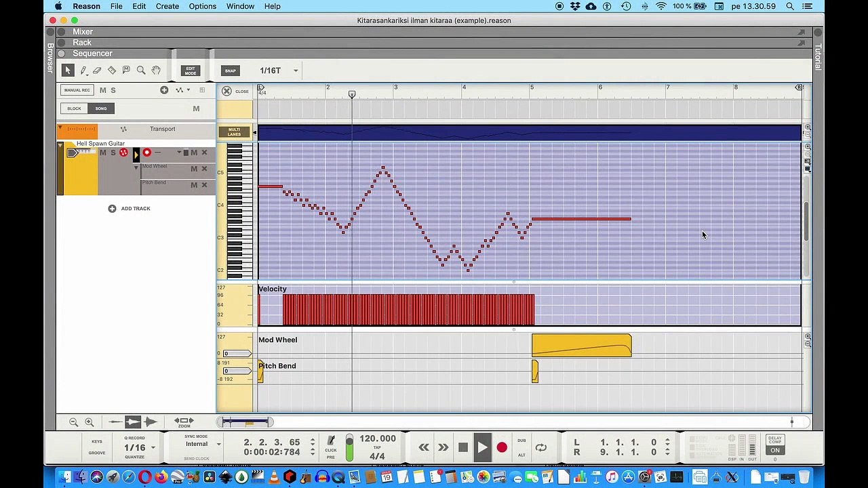Click the horizontal Zoom frame control
Screen dimensions: 868x488
pyautogui.click(x=184, y=422)
